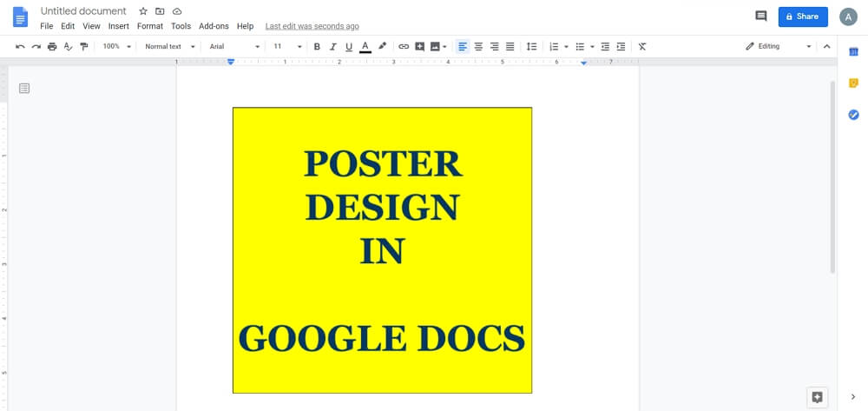Click the left indent ruler marker
The height and width of the screenshot is (411, 868).
(x=232, y=62)
